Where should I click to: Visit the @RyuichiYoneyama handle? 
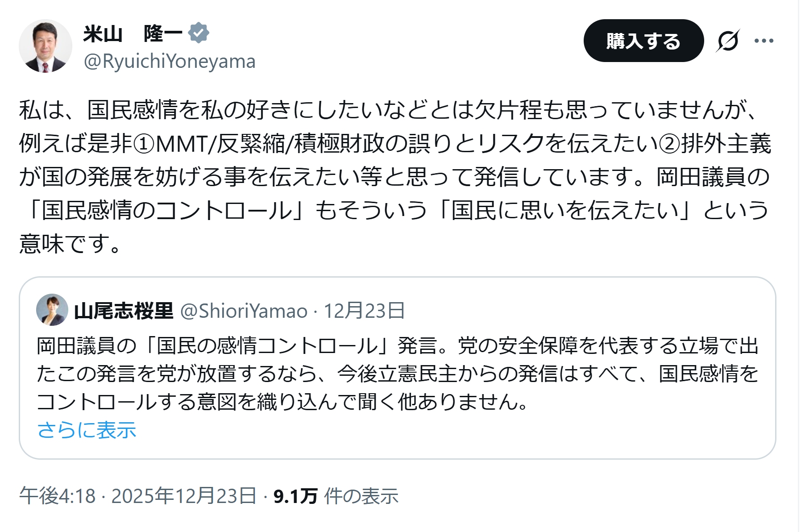pyautogui.click(x=170, y=62)
